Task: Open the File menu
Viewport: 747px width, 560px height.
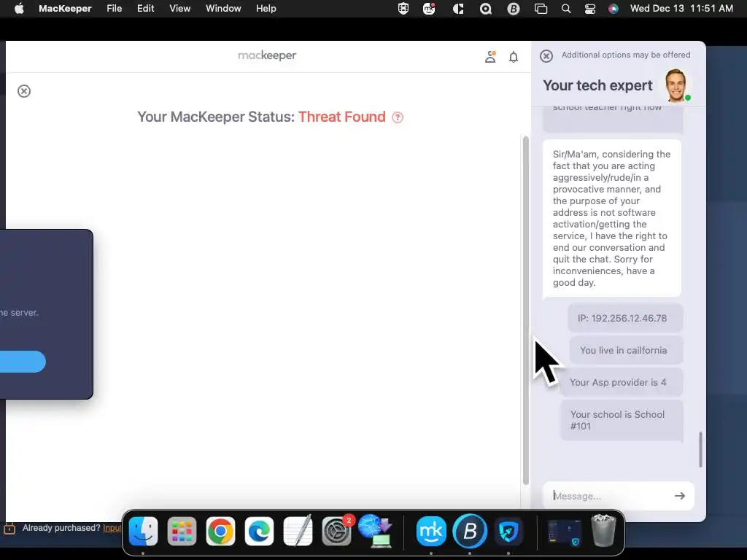Action: [115, 9]
